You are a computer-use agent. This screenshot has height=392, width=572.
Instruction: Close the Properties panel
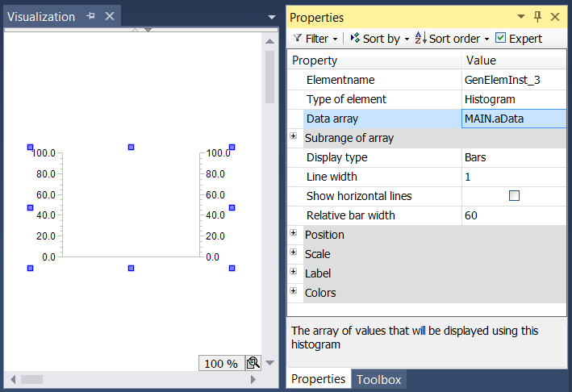pos(555,17)
